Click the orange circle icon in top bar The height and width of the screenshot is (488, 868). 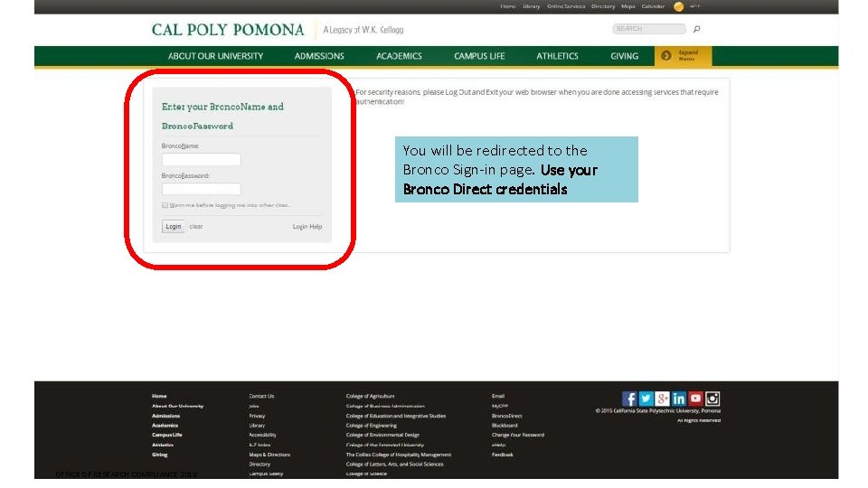click(x=679, y=6)
